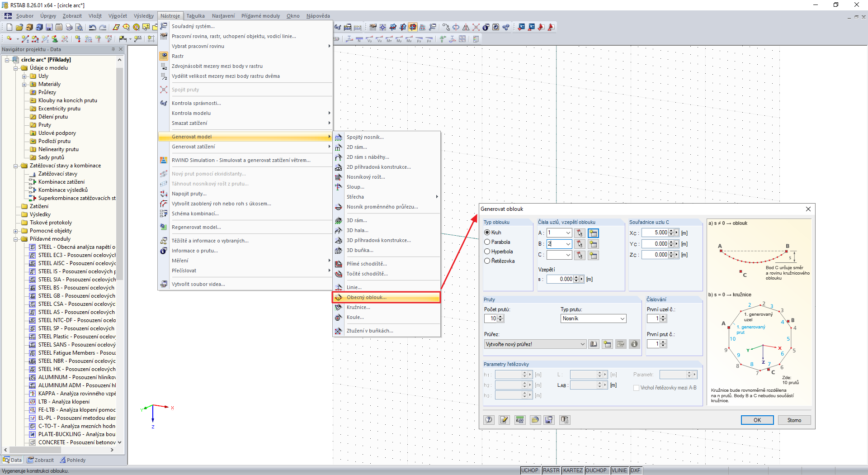Collapse the Údaje o modelu tree node
This screenshot has width=868, height=475.
pyautogui.click(x=16, y=68)
